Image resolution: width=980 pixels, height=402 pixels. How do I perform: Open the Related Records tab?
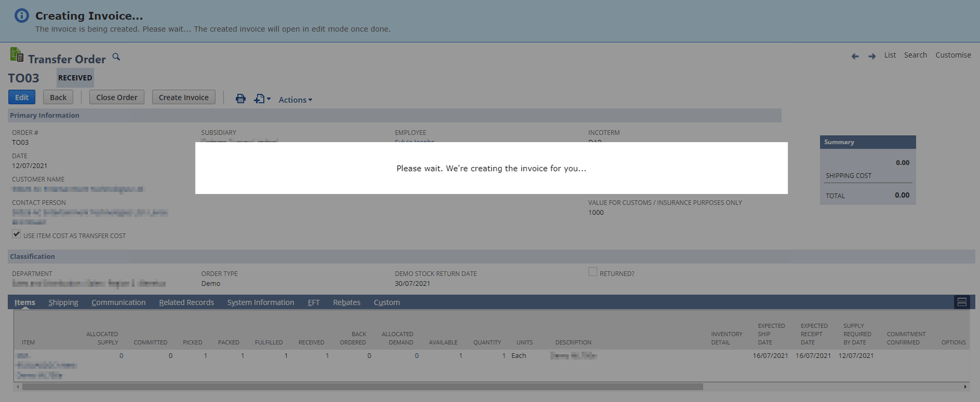[186, 302]
